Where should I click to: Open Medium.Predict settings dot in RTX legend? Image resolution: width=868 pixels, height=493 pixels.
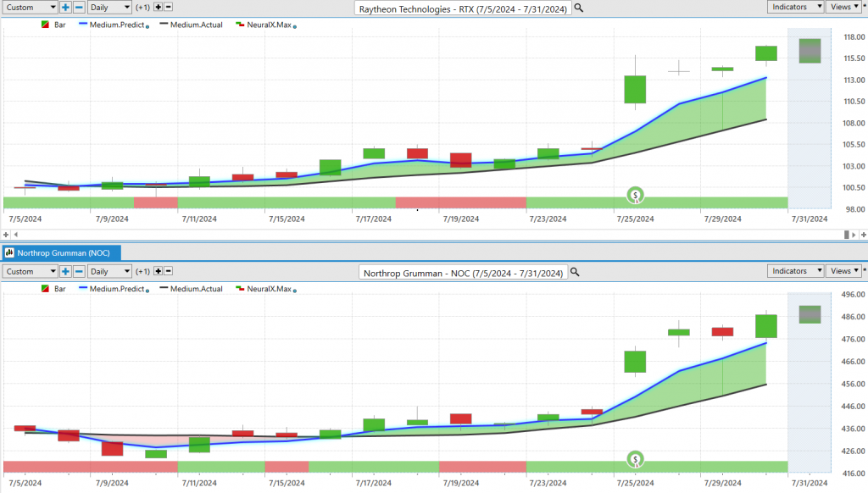pyautogui.click(x=147, y=26)
